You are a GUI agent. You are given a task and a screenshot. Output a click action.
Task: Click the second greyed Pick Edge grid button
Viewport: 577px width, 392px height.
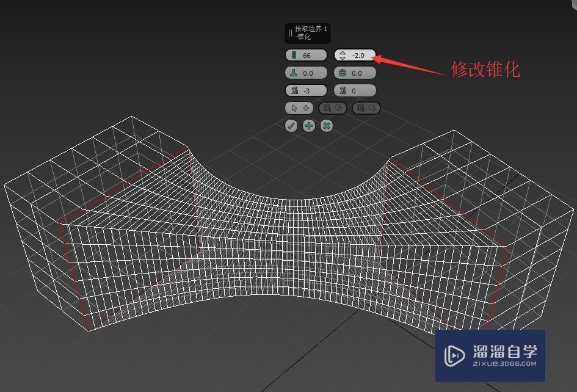click(366, 108)
